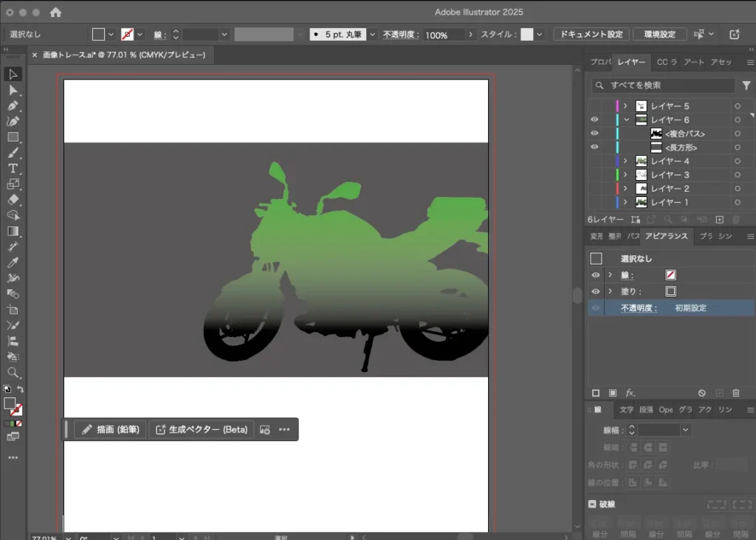Collapse the レイヤー 6 layer group

click(x=625, y=120)
